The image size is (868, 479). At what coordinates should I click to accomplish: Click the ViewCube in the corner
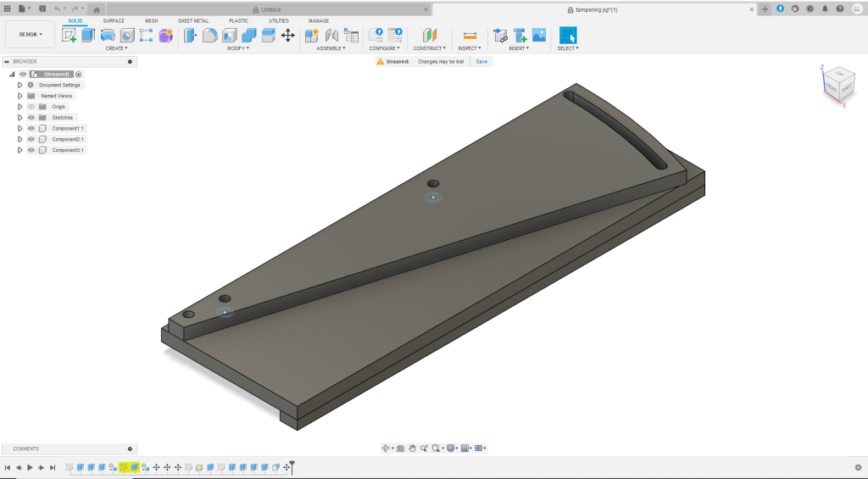point(837,86)
